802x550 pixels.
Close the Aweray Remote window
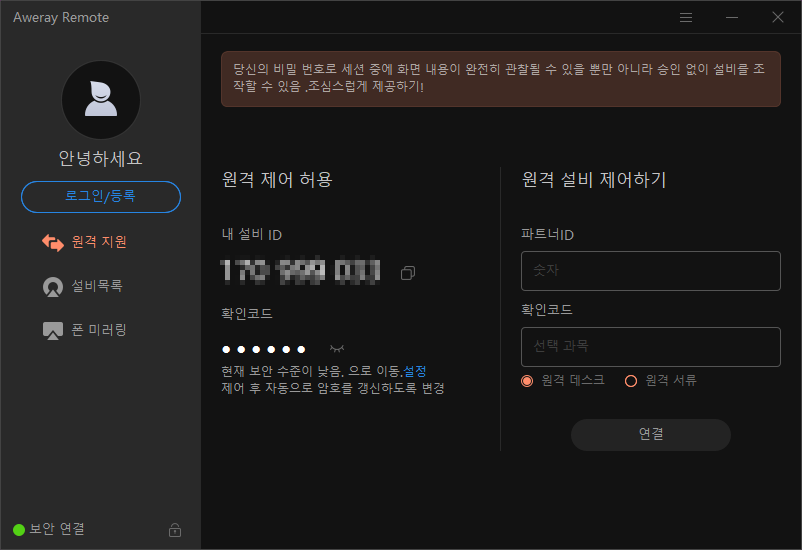(778, 17)
